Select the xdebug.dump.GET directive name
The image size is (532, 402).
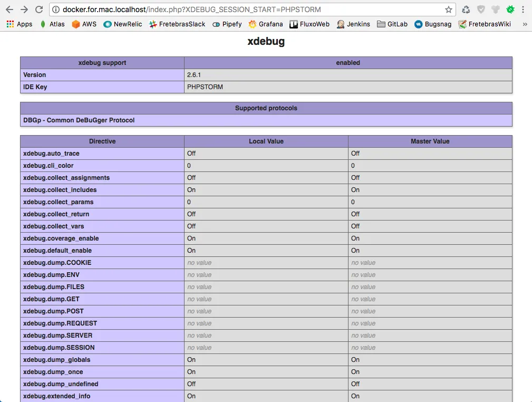click(x=51, y=299)
